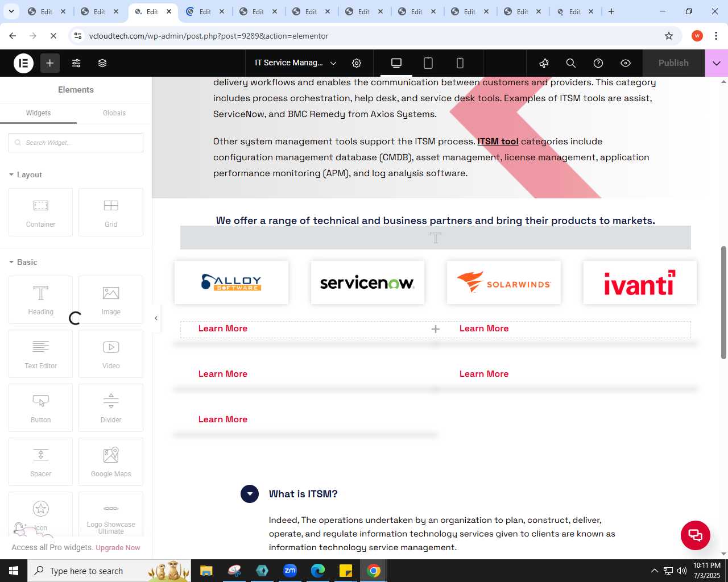Select the Spacer widget
This screenshot has height=582, width=728.
(40, 462)
